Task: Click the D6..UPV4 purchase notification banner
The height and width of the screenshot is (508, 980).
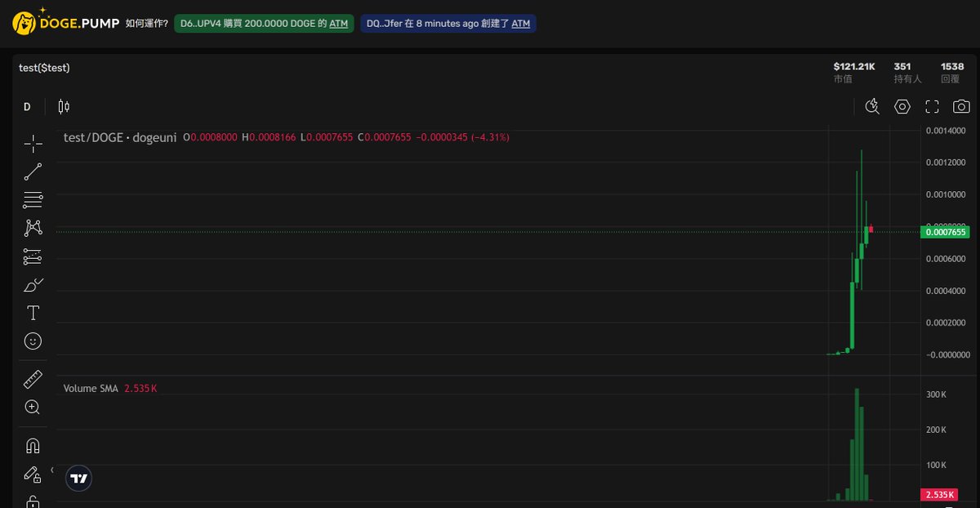Action: point(264,24)
